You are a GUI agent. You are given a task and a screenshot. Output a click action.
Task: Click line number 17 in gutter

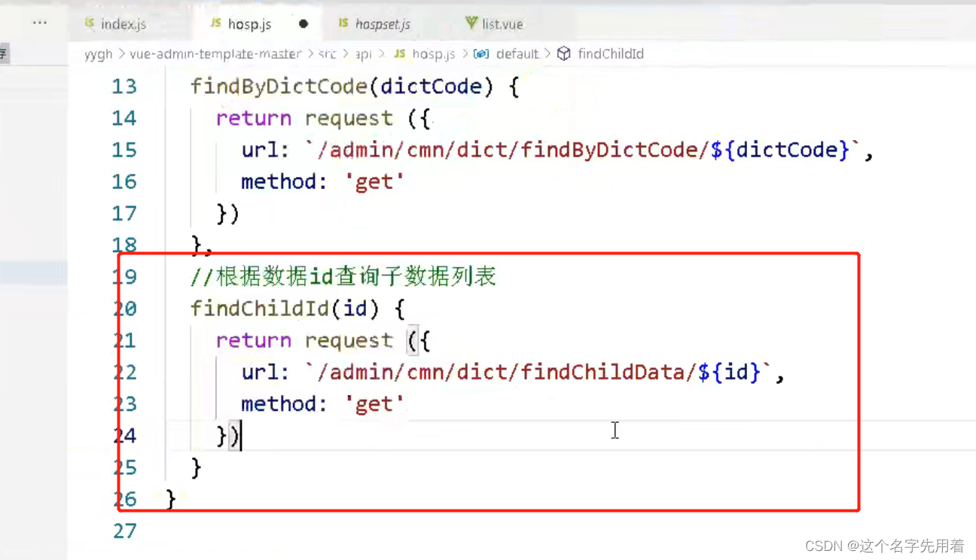point(124,213)
